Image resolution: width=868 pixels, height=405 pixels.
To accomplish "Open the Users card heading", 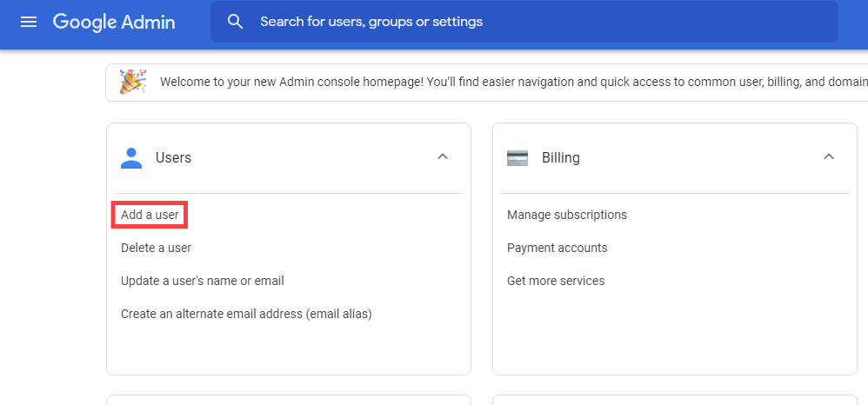I will pyautogui.click(x=173, y=157).
